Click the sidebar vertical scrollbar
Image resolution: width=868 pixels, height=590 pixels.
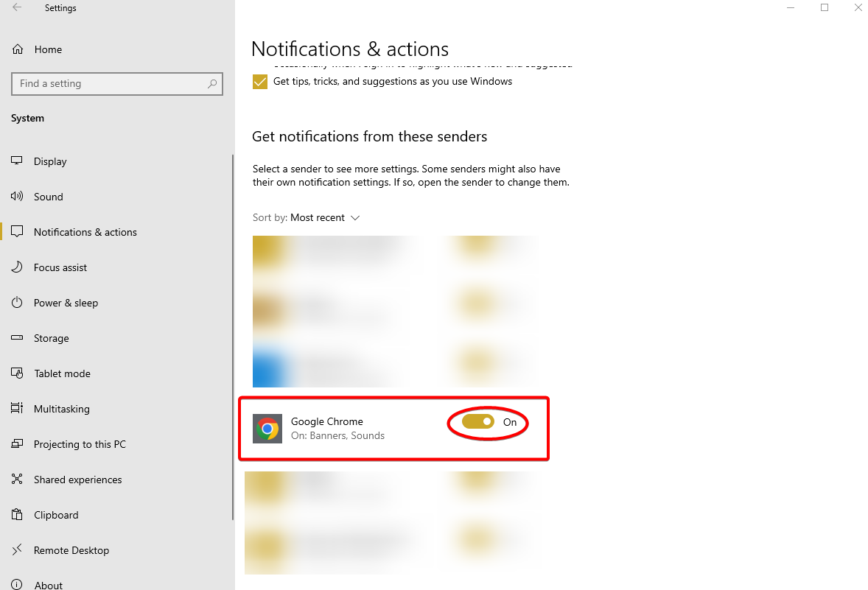(233, 337)
